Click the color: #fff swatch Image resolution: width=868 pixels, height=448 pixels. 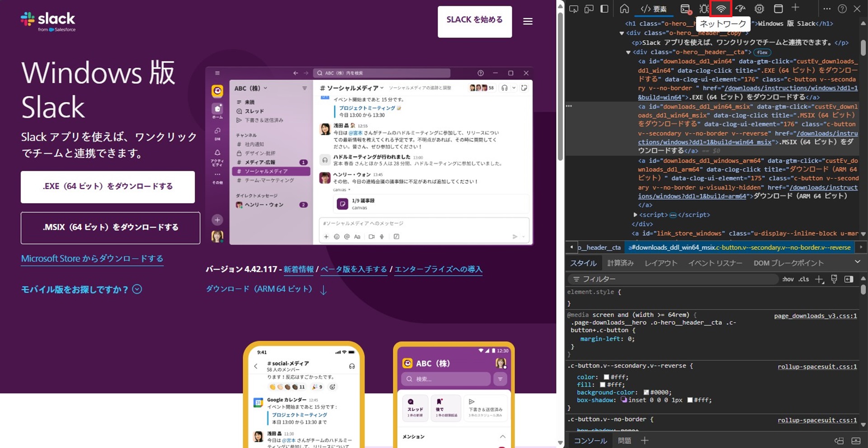(606, 377)
